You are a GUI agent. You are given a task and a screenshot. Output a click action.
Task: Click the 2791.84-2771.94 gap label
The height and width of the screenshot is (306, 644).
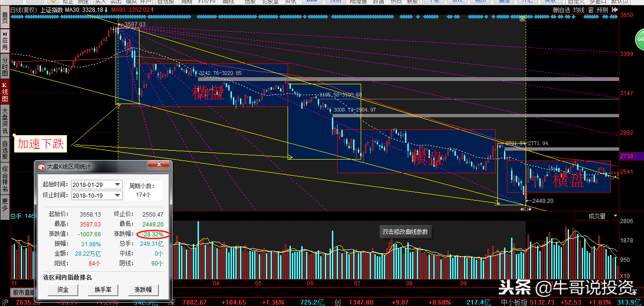pyautogui.click(x=527, y=143)
